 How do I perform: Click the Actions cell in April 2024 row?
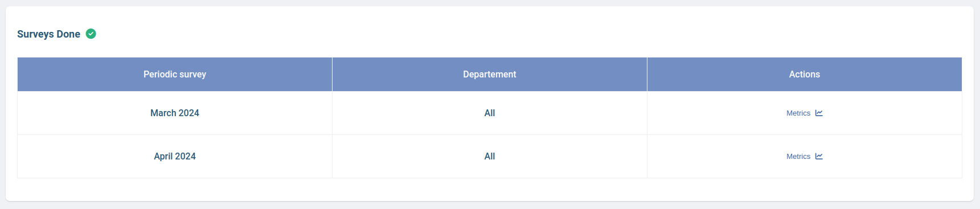pyautogui.click(x=805, y=156)
